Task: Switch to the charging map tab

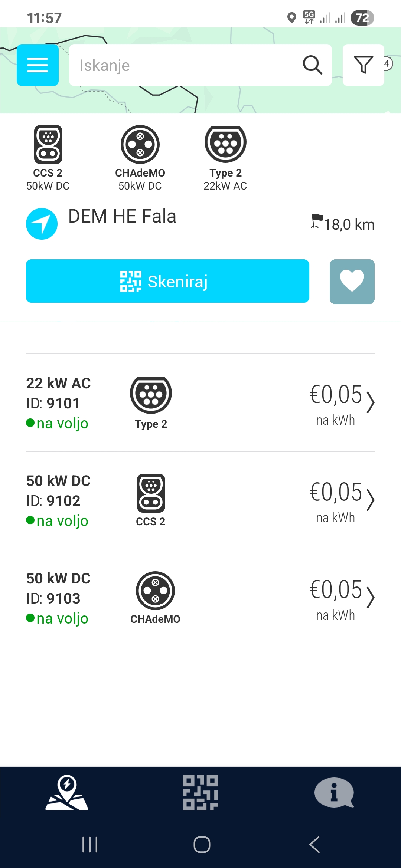Action: coord(67,792)
